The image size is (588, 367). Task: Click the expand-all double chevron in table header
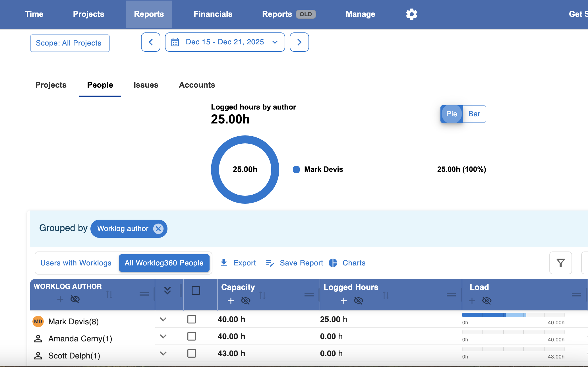[x=167, y=290]
